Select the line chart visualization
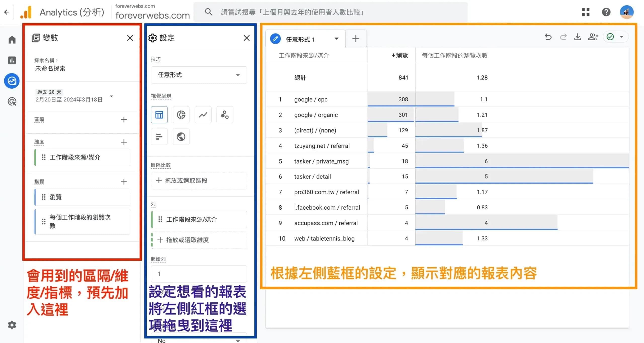644x343 pixels. coord(203,115)
